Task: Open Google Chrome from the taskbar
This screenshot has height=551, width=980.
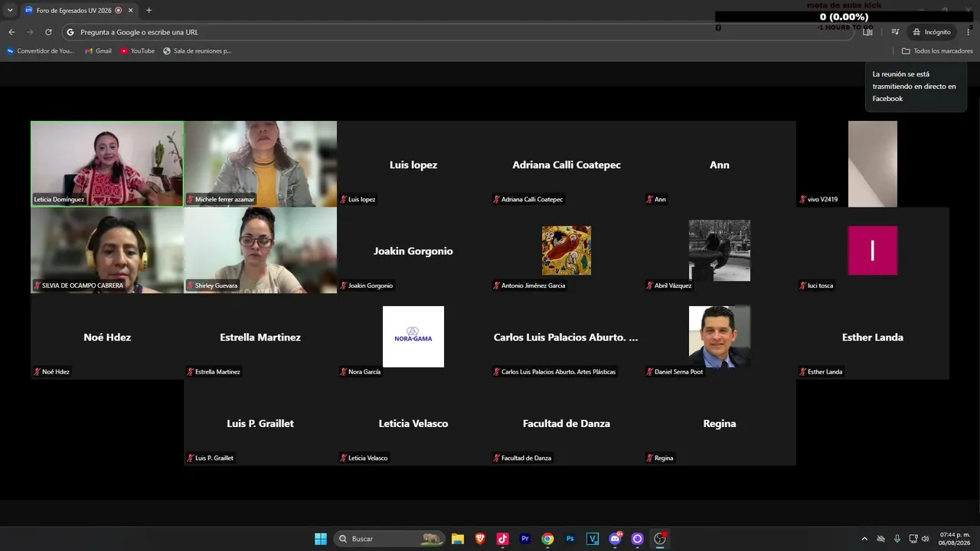Action: click(547, 539)
